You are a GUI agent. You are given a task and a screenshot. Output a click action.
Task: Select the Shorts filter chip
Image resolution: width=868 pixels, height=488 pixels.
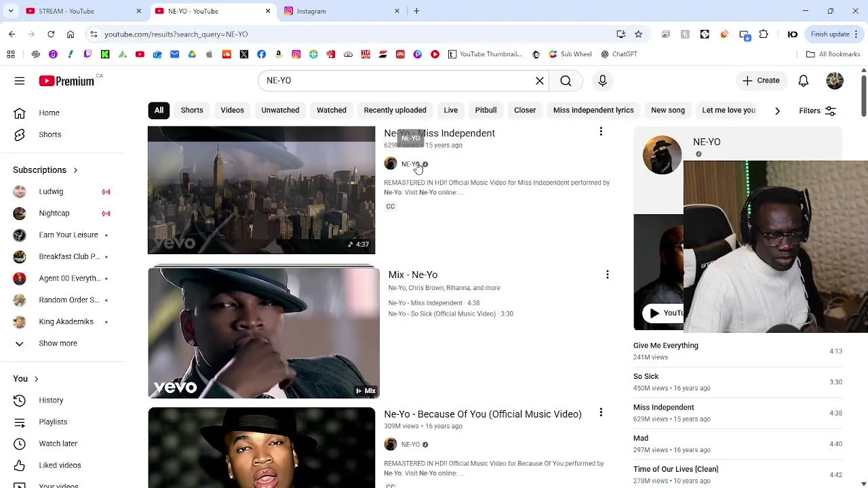pyautogui.click(x=192, y=110)
